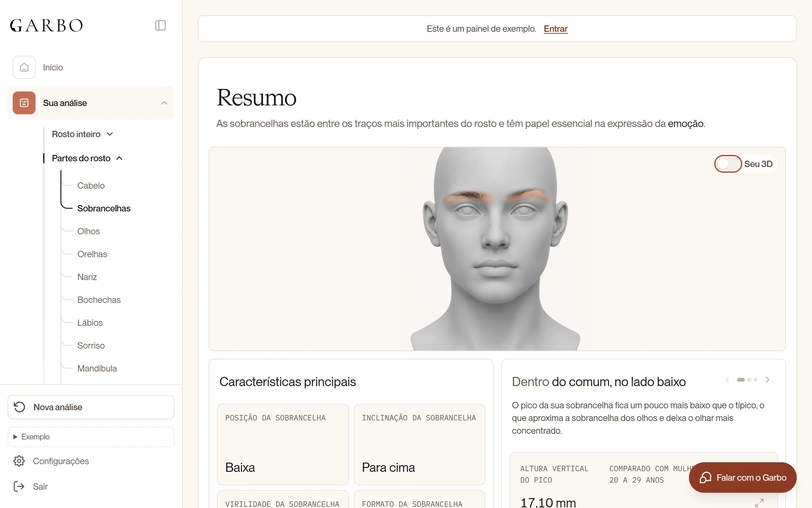Toggle the Seu 3D switch
Image resolution: width=812 pixels, height=508 pixels.
tap(728, 164)
